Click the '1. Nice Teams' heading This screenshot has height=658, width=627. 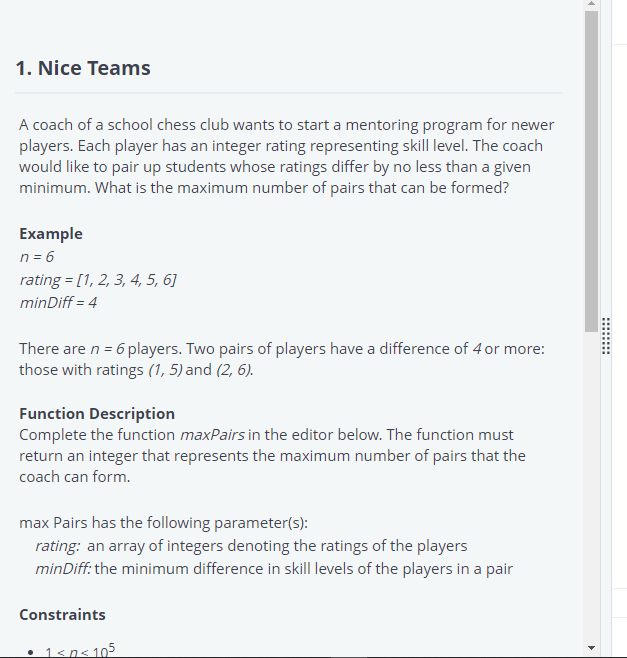pos(83,68)
